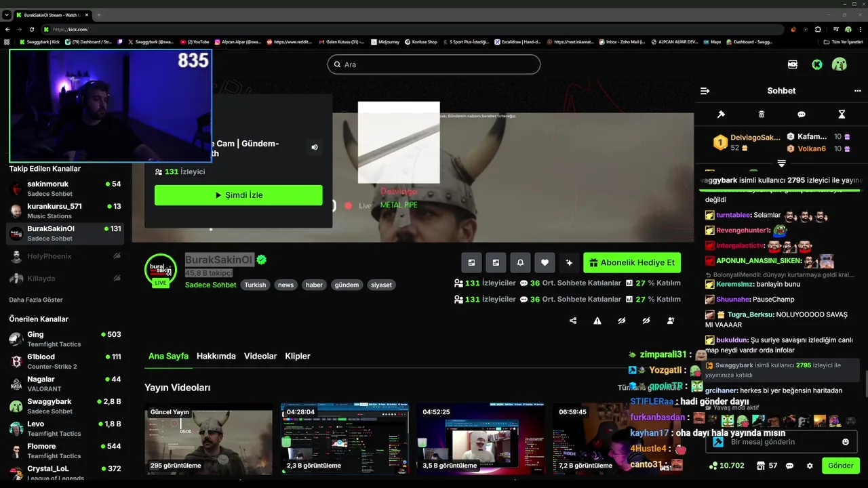Report channel with warning triangle icon

pyautogui.click(x=597, y=321)
